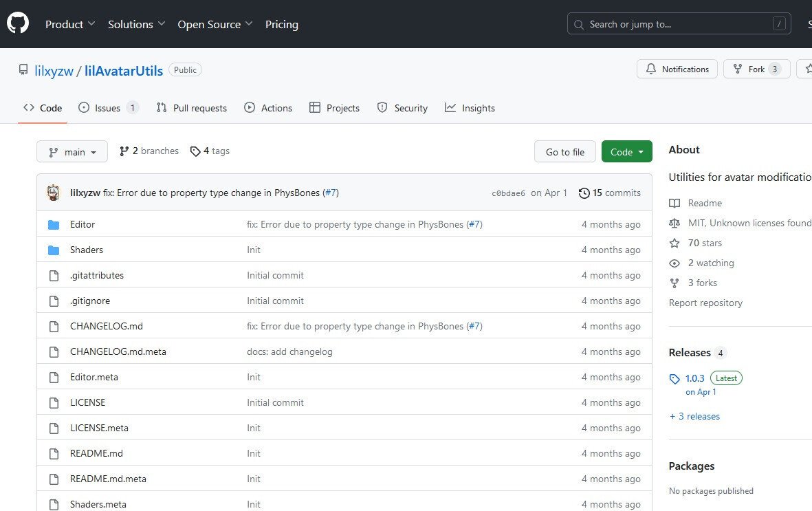Image resolution: width=812 pixels, height=511 pixels.
Task: Open the CHANGELOG.md.meta file
Action: (118, 351)
